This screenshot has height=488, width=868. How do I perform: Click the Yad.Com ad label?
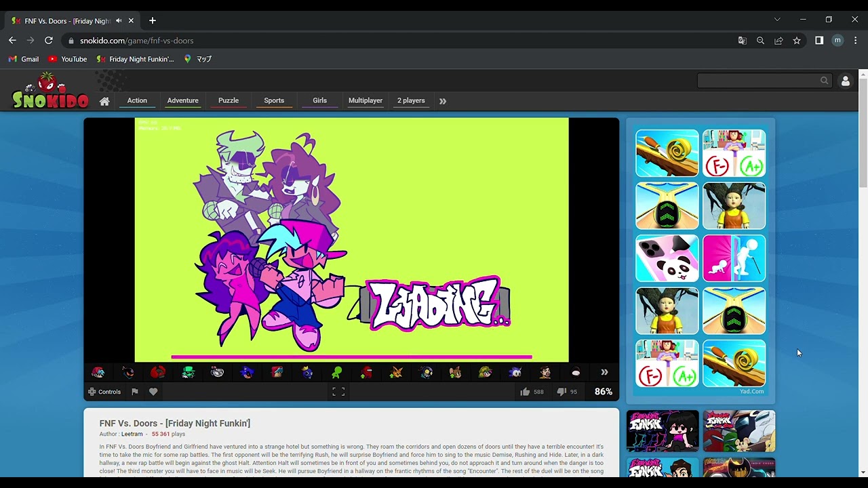coord(751,391)
